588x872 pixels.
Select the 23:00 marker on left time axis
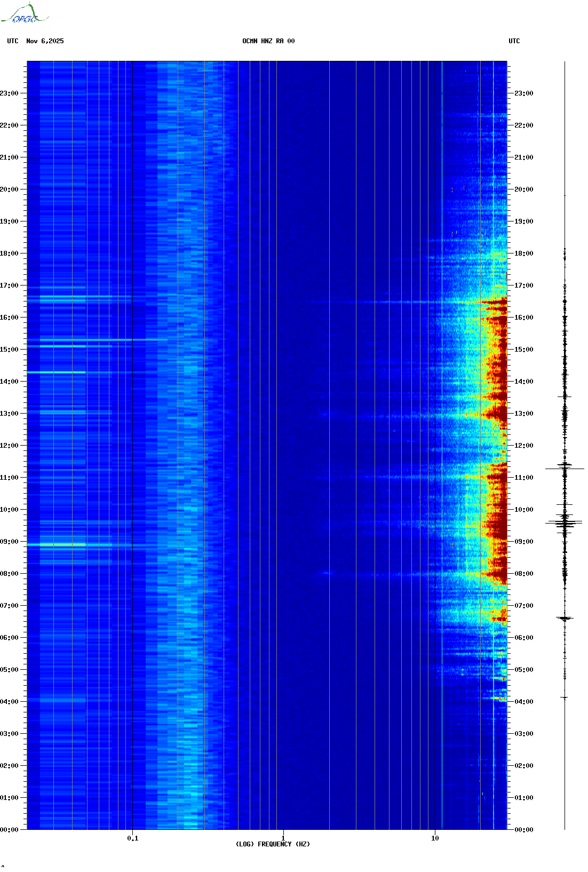(x=9, y=93)
